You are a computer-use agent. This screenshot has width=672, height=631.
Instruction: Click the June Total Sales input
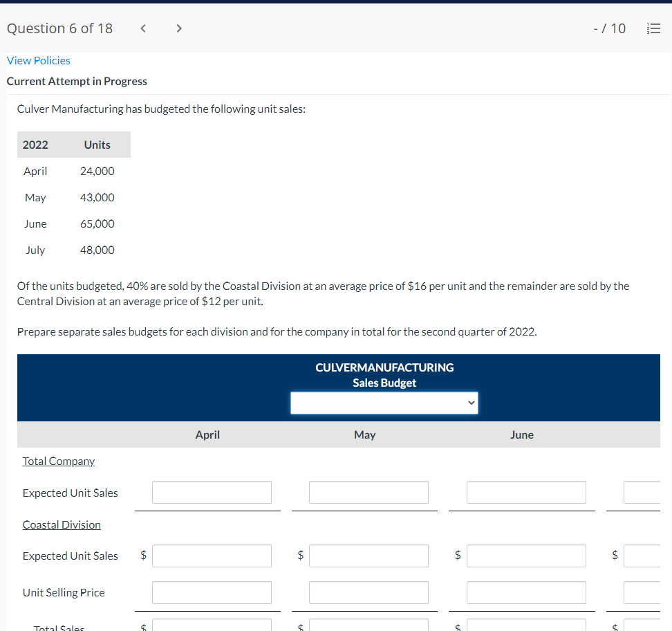click(x=526, y=628)
